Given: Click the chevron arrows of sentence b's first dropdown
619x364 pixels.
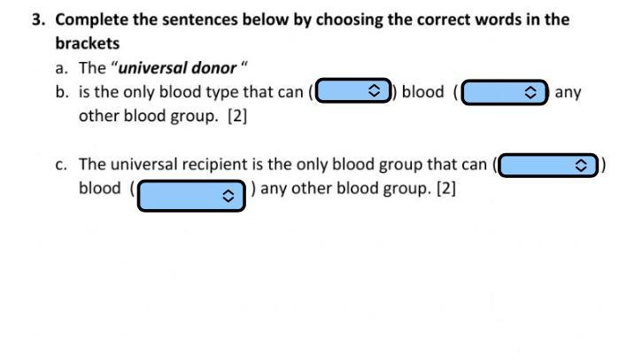Looking at the screenshot, I should pyautogui.click(x=374, y=90).
